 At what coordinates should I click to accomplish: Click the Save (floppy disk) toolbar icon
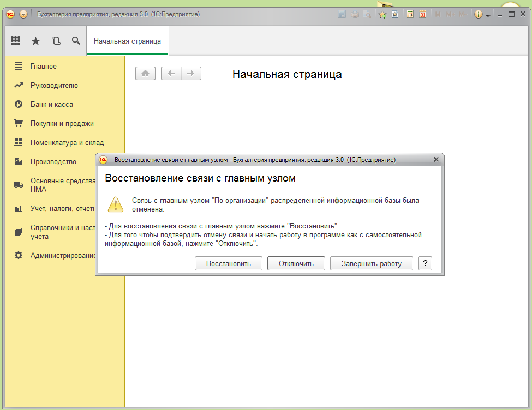pos(342,14)
